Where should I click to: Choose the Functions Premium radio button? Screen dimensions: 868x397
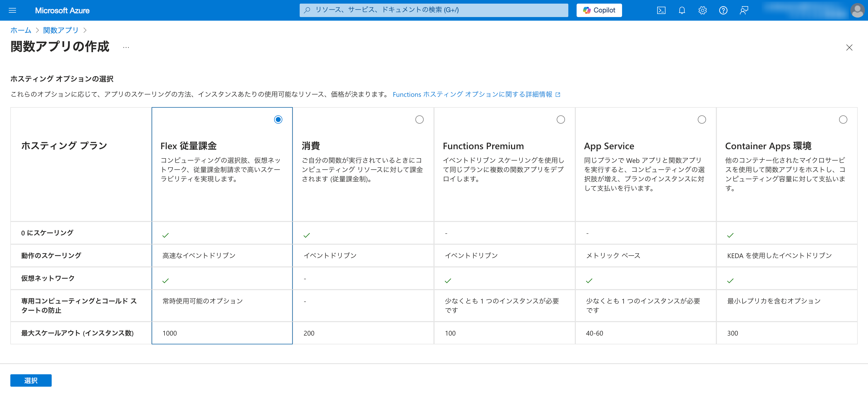click(560, 120)
